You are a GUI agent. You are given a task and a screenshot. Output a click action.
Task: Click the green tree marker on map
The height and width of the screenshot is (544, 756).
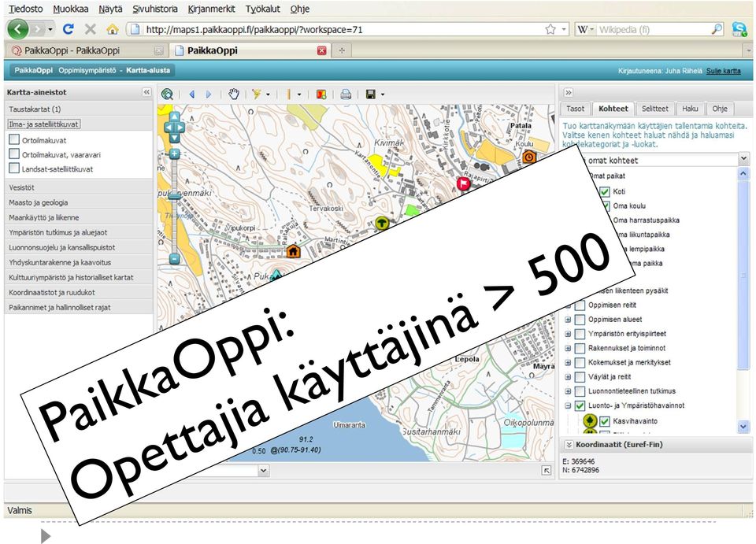tap(382, 224)
